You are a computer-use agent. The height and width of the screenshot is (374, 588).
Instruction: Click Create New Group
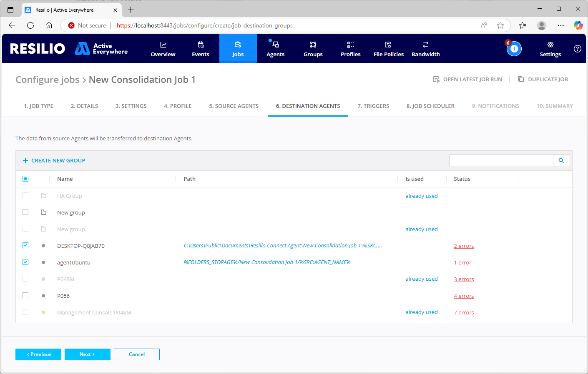54,161
